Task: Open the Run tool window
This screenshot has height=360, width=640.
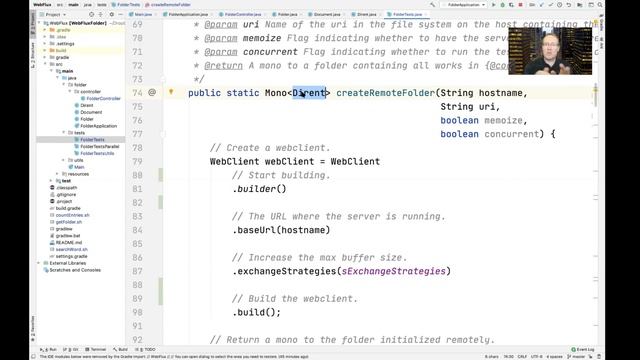Action: tap(49, 349)
